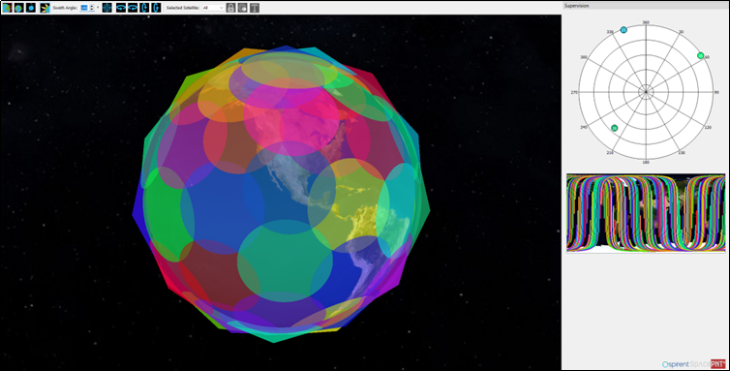Open the Selected Satellite dropdown
The height and width of the screenshot is (372, 730).
pyautogui.click(x=213, y=8)
